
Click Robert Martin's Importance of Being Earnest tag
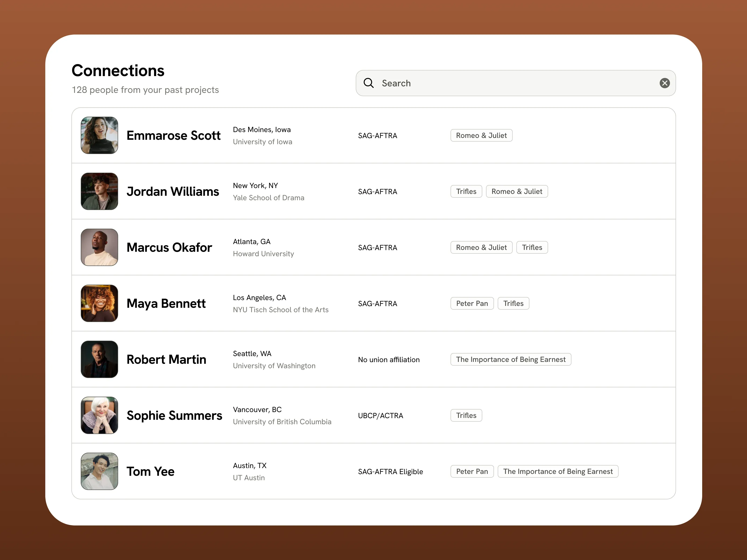point(511,360)
